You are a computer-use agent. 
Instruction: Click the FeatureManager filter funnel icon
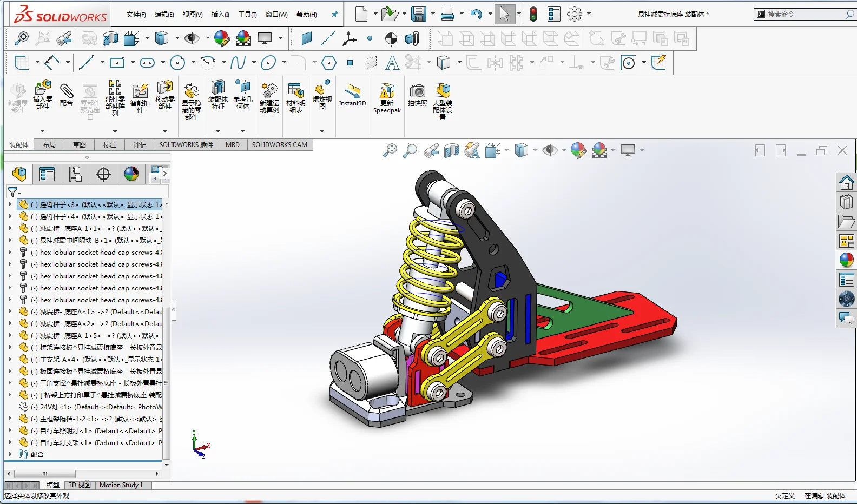12,192
